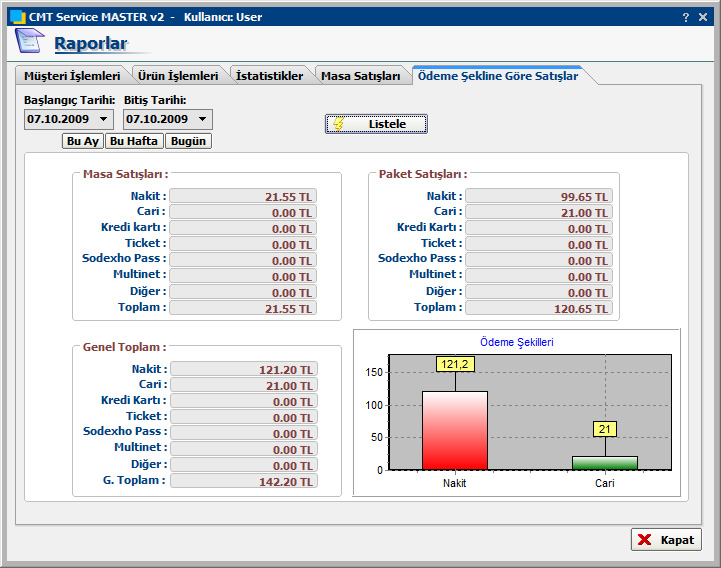Click the help question mark icon
Image resolution: width=721 pixels, height=568 pixels.
click(685, 17)
